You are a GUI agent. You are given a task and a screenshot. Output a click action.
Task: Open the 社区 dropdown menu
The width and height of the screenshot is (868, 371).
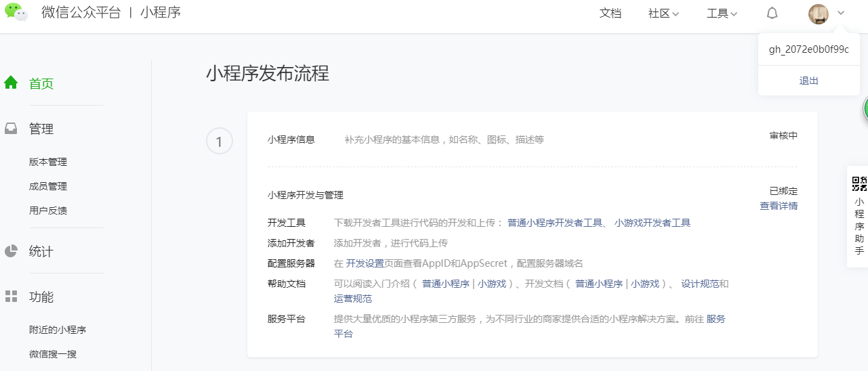[x=664, y=14]
